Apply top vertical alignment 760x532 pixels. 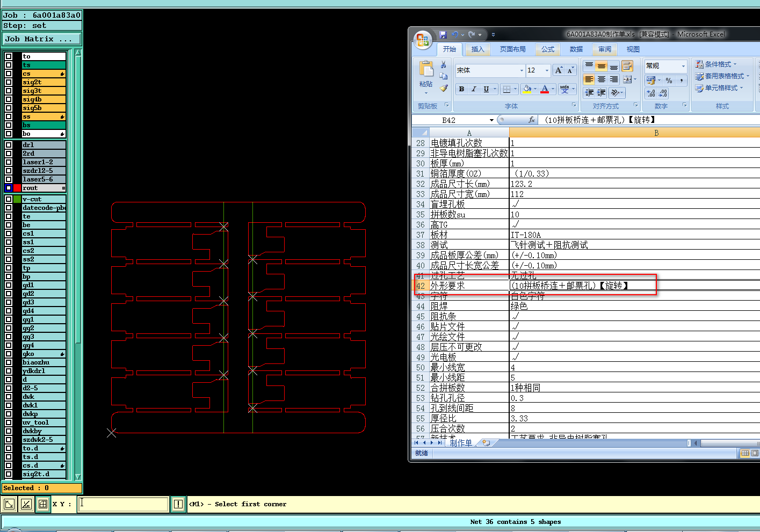(x=589, y=66)
